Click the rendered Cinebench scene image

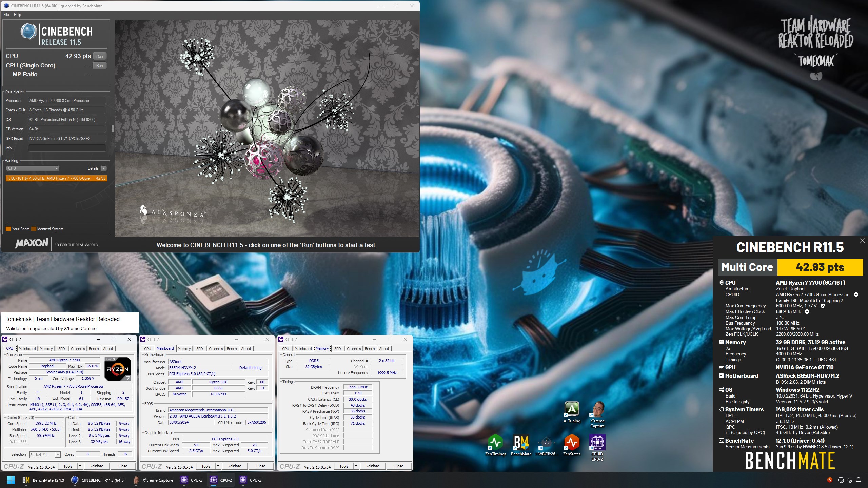pos(267,128)
